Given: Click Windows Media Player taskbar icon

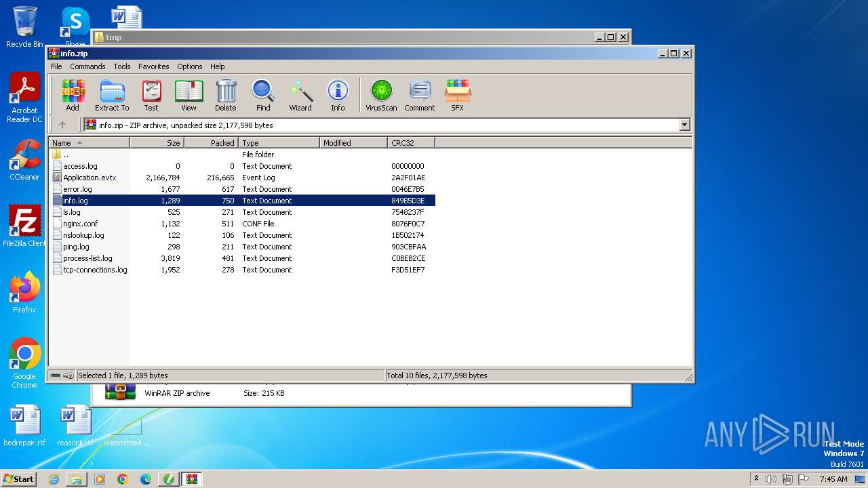Looking at the screenshot, I should tap(100, 479).
